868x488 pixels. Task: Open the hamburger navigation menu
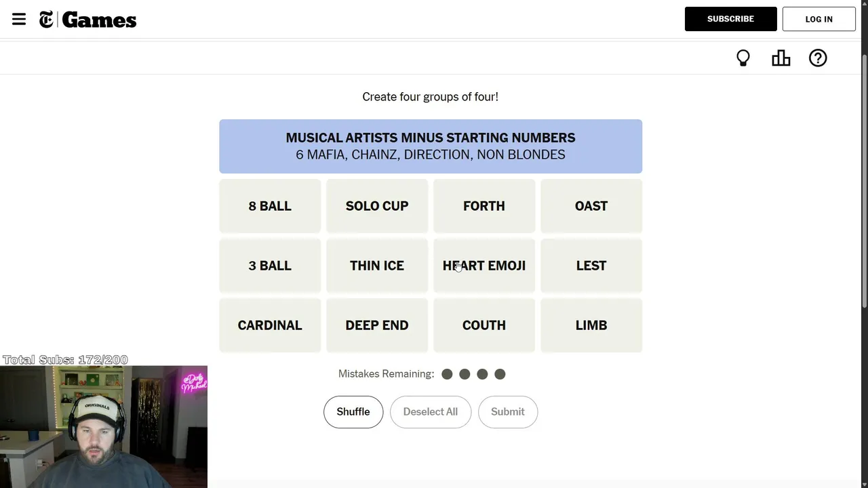pyautogui.click(x=19, y=19)
